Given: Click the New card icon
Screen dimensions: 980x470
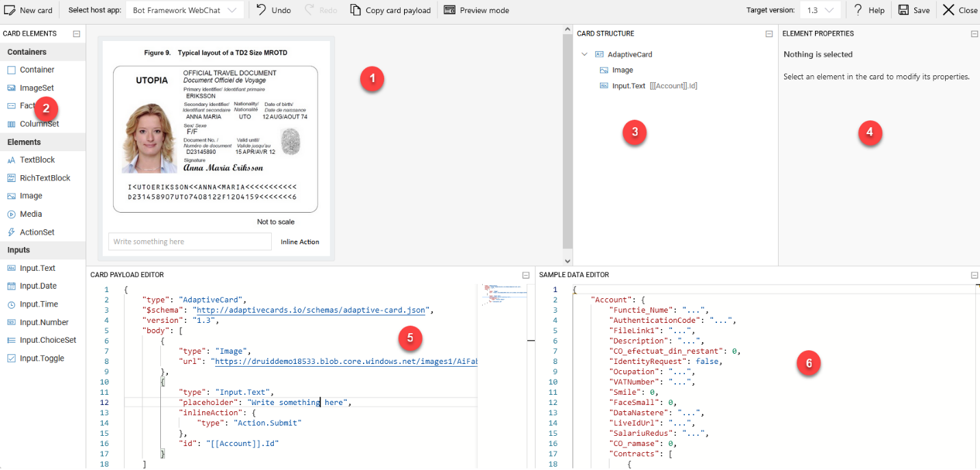Looking at the screenshot, I should point(10,10).
